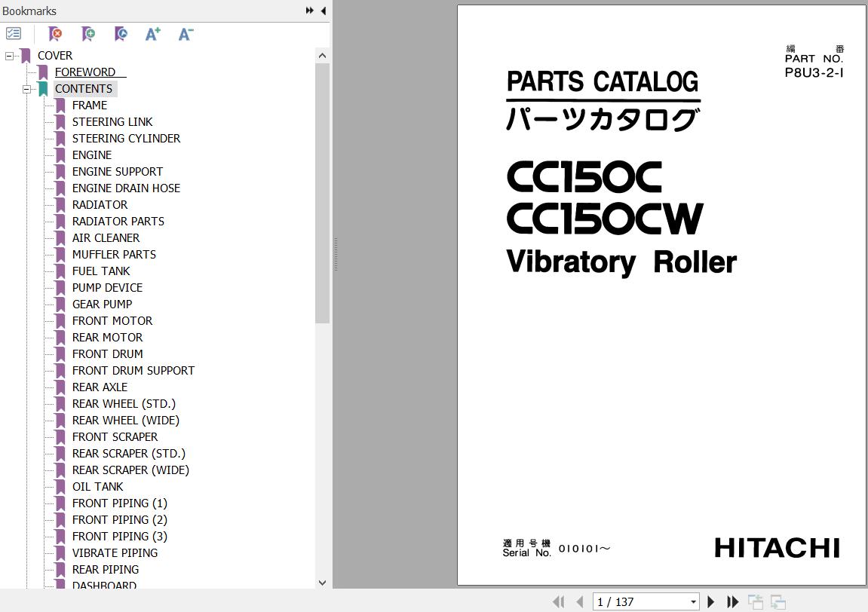868x612 pixels.
Task: Open the bookmarks options menu icon
Action: pyautogui.click(x=14, y=35)
